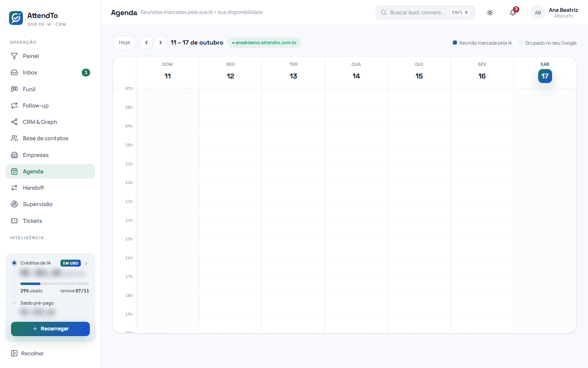The width and height of the screenshot is (588, 368).
Task: Go to next week chevron
Action: point(160,43)
